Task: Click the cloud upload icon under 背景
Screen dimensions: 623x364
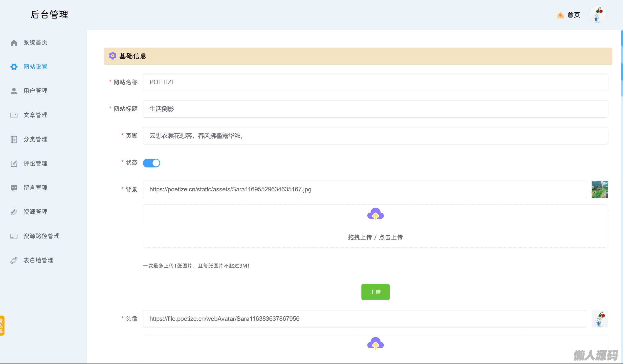Action: (x=375, y=214)
